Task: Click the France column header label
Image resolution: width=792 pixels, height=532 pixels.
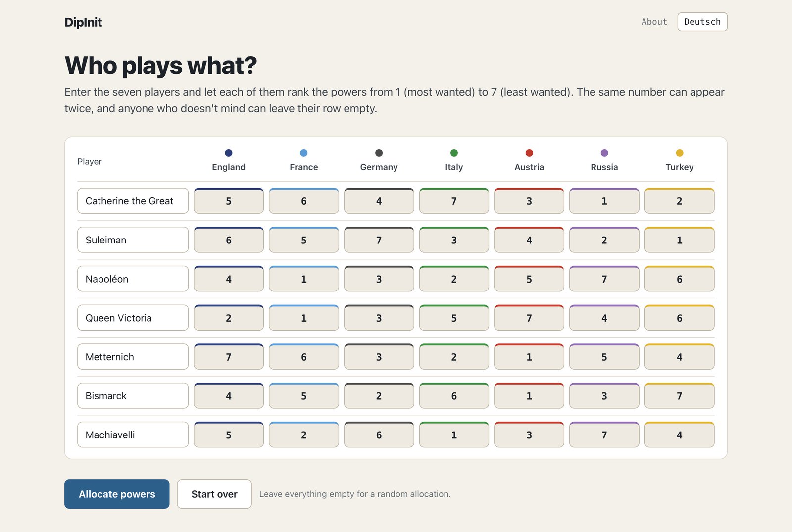Action: tap(304, 167)
